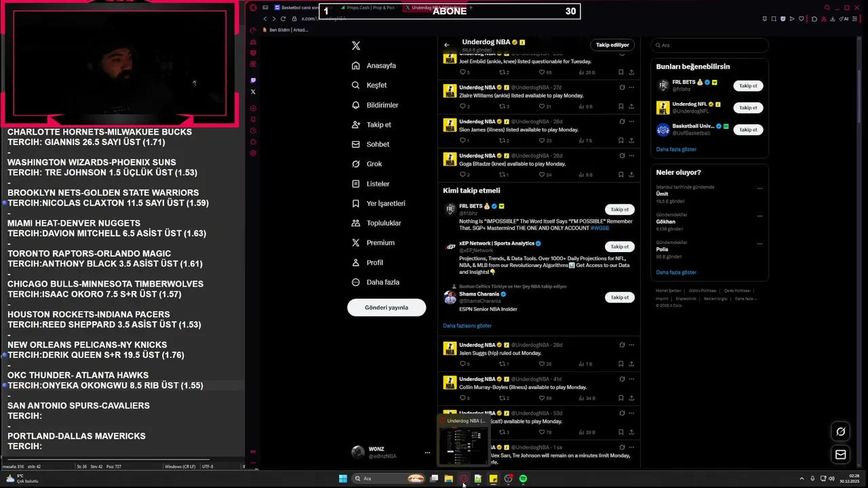The width and height of the screenshot is (868, 488).
Task: Follow Shams Charania account
Action: (x=619, y=298)
